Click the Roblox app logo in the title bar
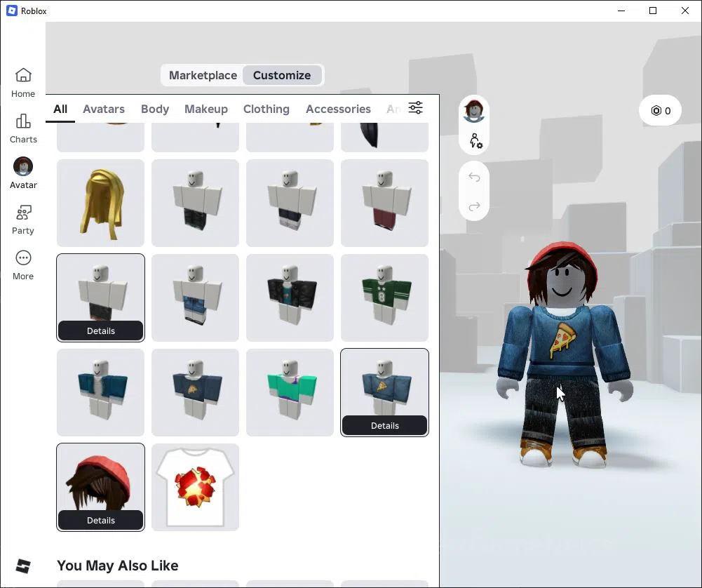 12,11
